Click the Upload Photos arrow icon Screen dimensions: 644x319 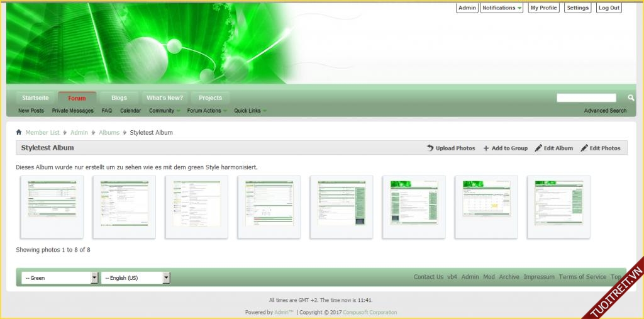click(430, 148)
